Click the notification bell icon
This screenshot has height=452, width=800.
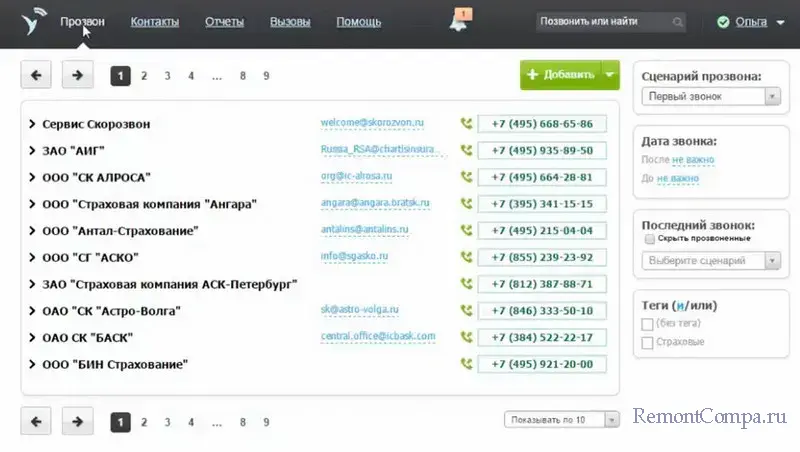pos(460,22)
